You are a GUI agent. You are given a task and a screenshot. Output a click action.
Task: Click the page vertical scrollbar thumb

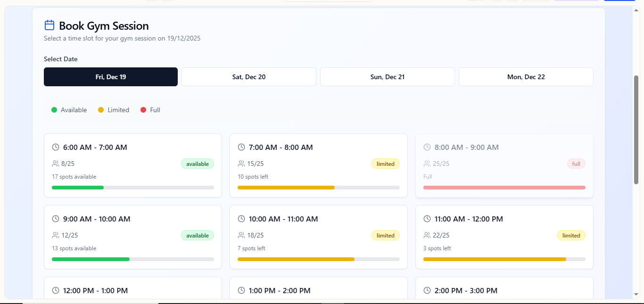click(x=636, y=130)
